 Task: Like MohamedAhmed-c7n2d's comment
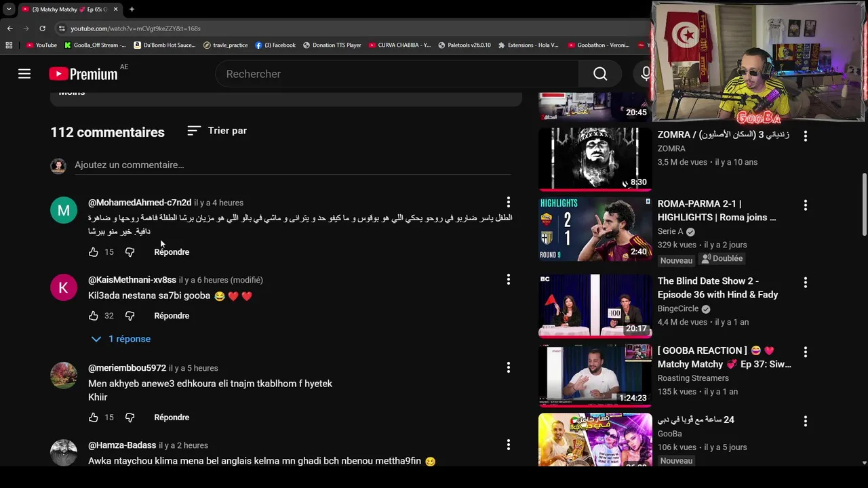point(94,252)
